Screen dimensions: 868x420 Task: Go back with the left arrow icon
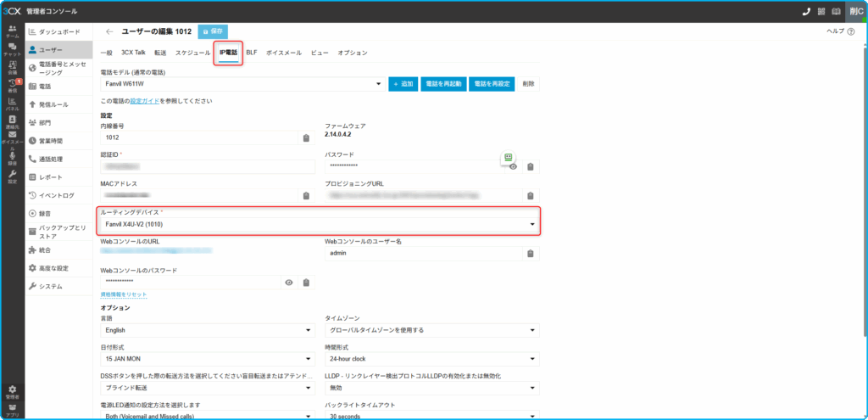(109, 31)
